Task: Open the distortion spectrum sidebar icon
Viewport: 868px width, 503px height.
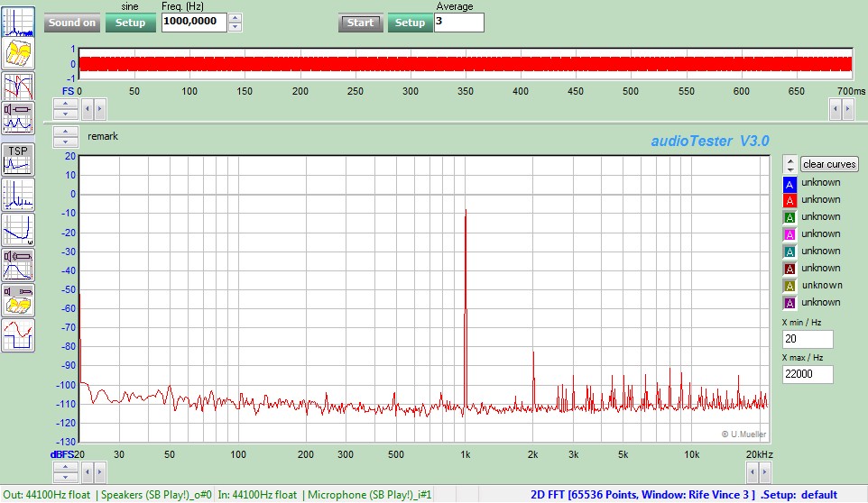Action: (x=18, y=195)
